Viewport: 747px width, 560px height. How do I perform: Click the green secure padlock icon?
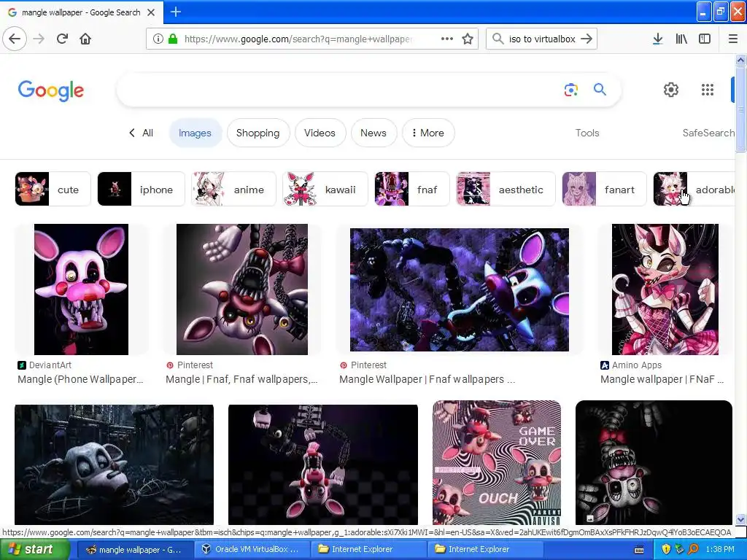(x=173, y=39)
